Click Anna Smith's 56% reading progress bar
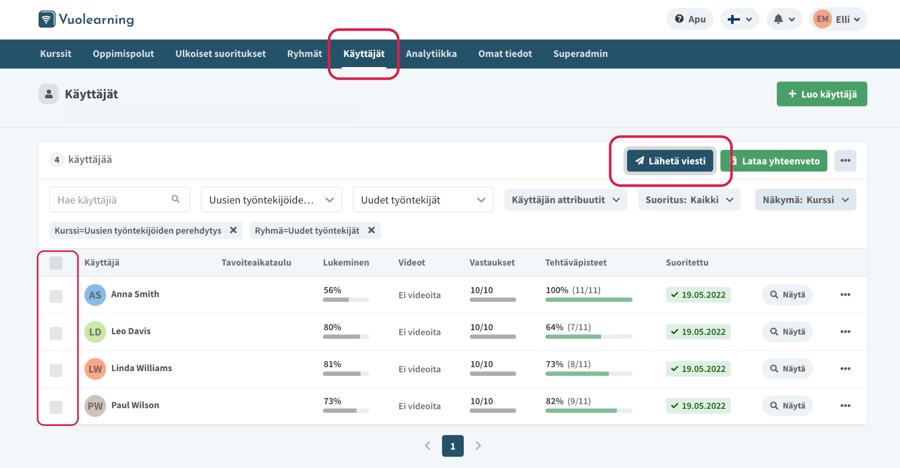Viewport: 900px width, 468px height. 346,300
